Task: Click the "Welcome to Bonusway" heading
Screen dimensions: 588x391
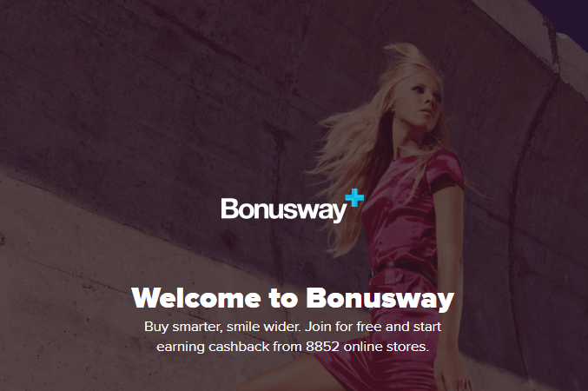Action: [x=293, y=298]
